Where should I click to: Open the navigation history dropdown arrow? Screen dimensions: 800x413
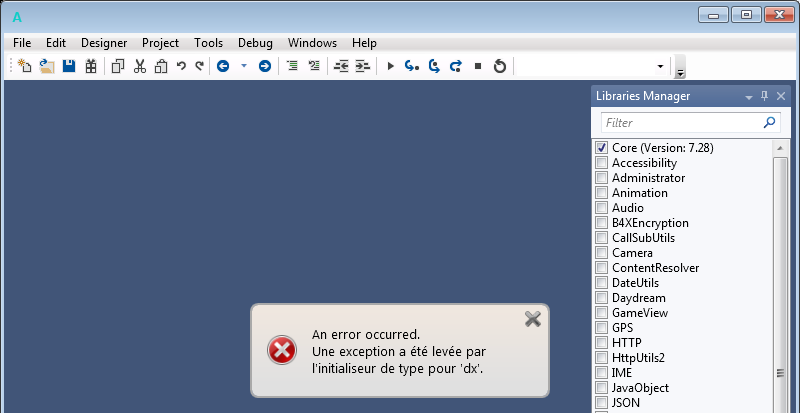click(x=244, y=66)
